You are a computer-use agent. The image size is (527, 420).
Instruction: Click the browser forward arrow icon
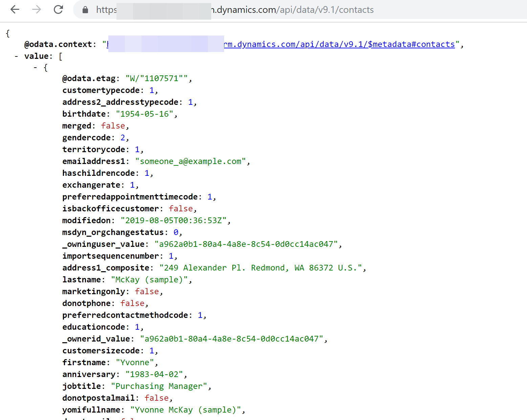pos(36,9)
